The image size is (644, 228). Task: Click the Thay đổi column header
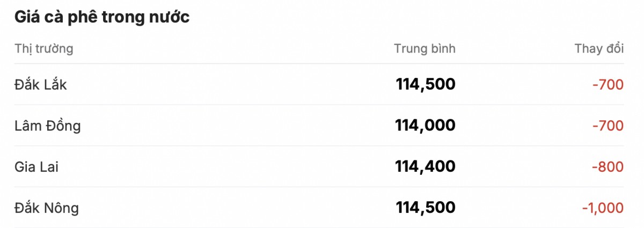[x=599, y=49]
